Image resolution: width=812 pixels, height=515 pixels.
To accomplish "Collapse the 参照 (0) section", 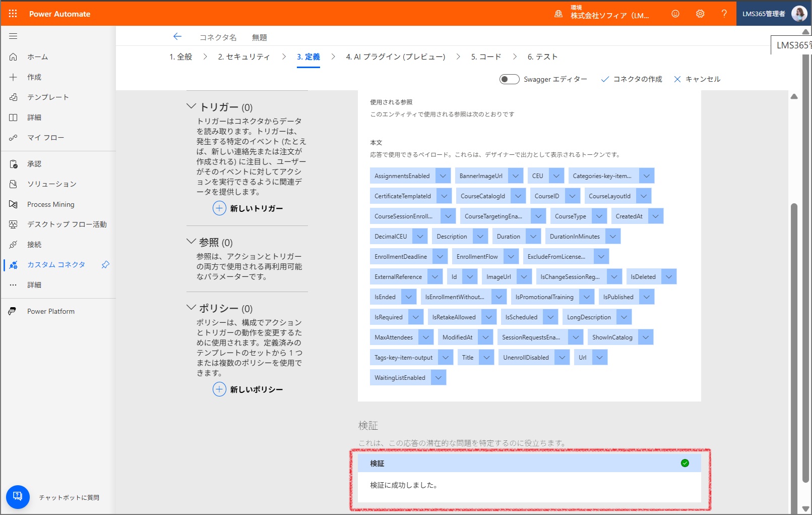I will [x=191, y=242].
